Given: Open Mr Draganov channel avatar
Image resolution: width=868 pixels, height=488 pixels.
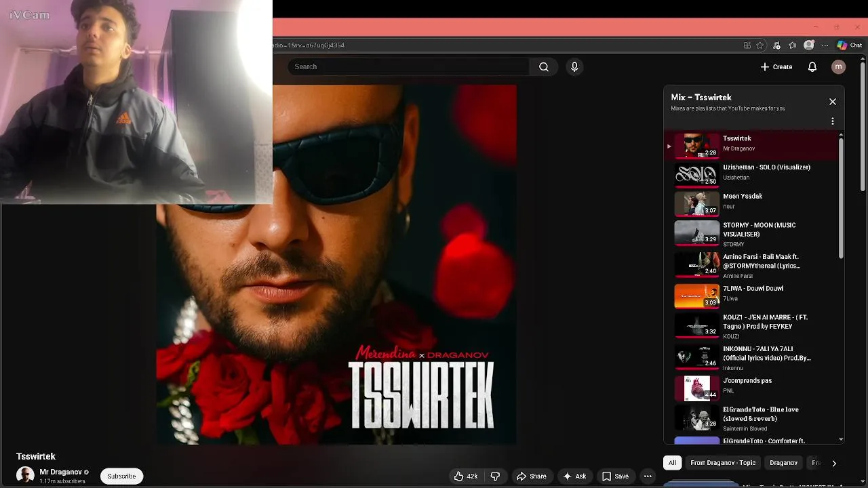Looking at the screenshot, I should (x=25, y=475).
